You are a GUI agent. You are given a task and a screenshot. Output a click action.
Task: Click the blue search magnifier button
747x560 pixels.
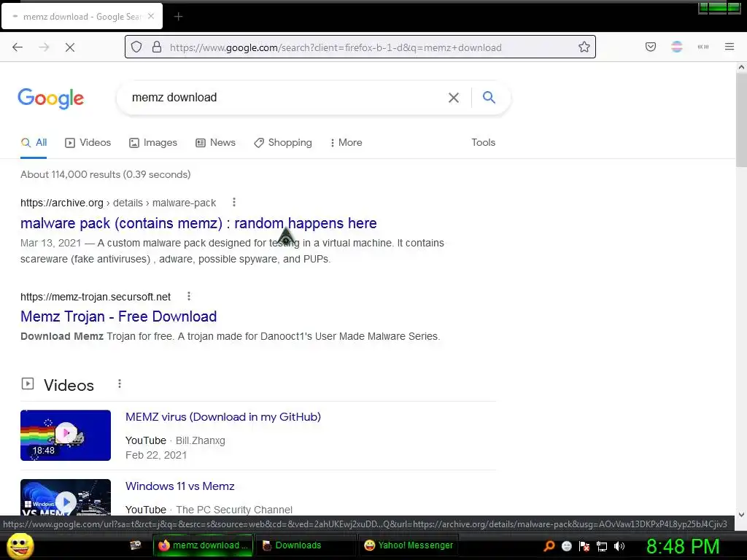489,97
